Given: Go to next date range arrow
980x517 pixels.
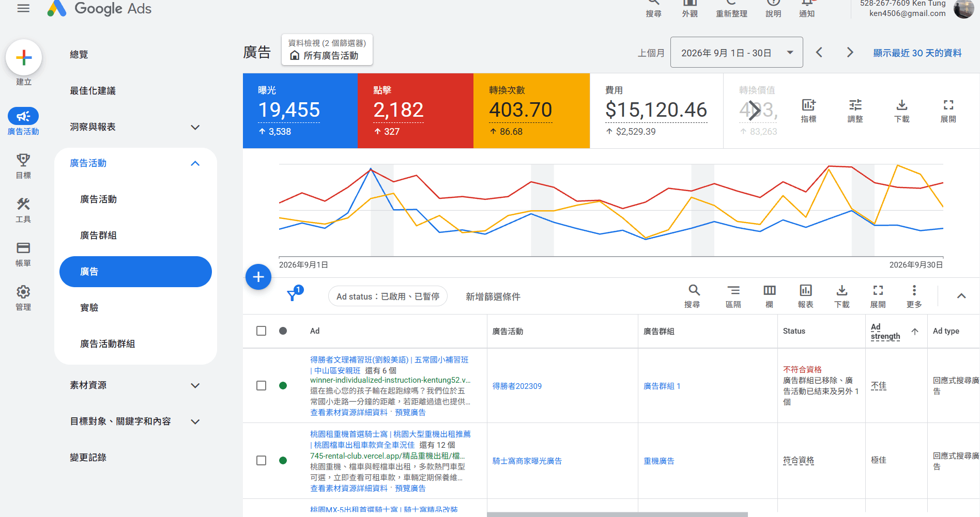Looking at the screenshot, I should click(x=850, y=52).
